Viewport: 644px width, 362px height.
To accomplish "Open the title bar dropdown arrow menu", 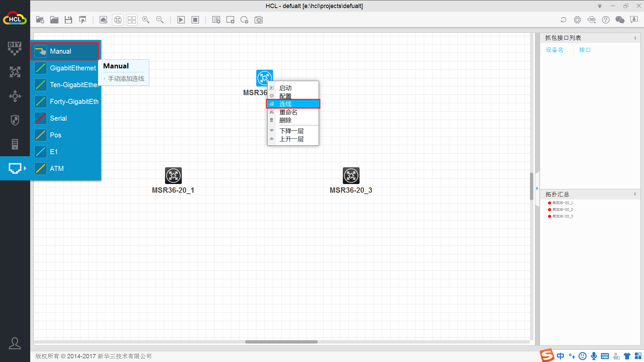I will (x=600, y=6).
